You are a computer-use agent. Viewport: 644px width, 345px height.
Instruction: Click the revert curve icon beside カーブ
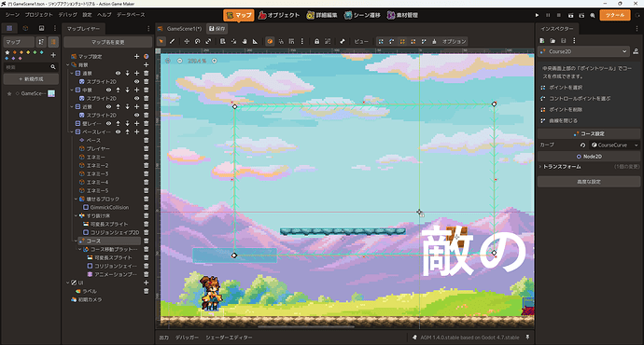[582, 145]
